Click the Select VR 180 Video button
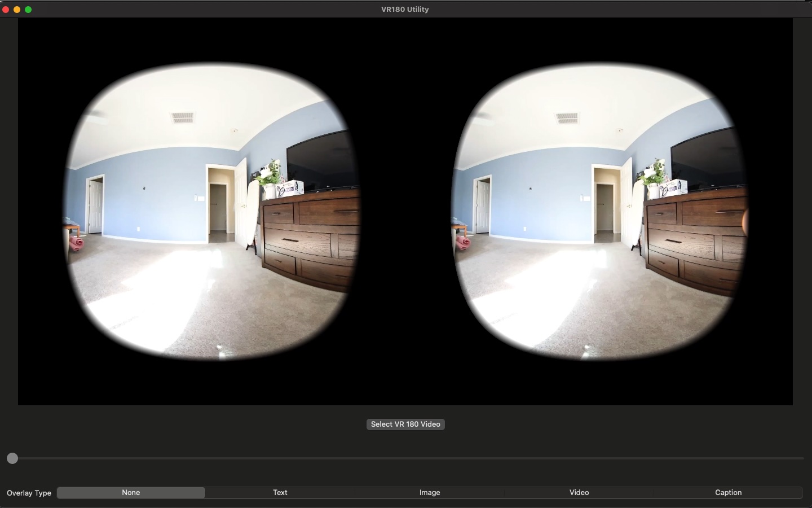This screenshot has width=812, height=508. click(405, 424)
